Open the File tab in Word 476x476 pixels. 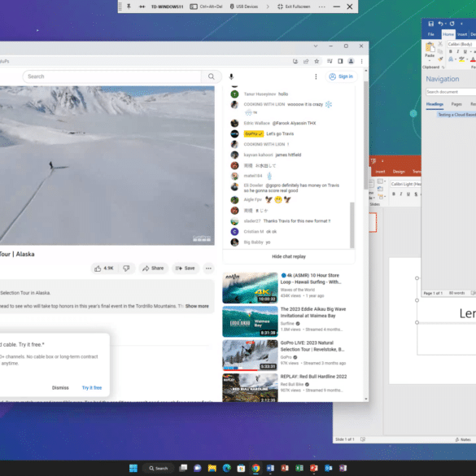(x=430, y=34)
